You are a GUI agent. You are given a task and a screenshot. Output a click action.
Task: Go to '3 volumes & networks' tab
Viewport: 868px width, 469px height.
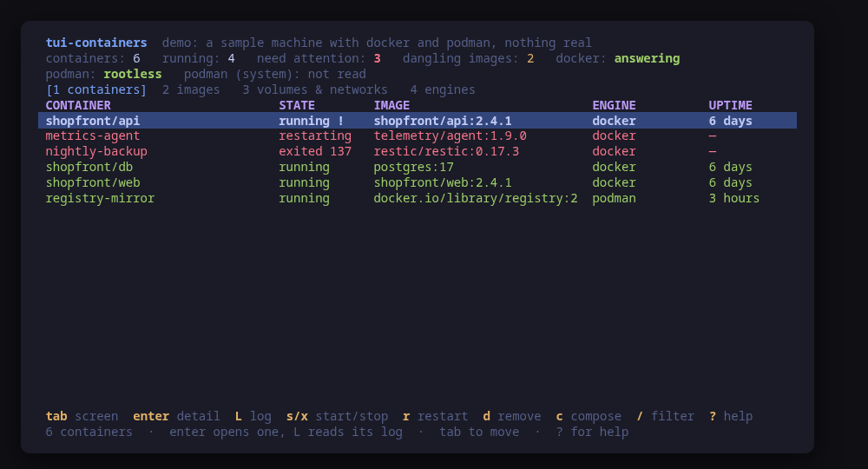click(315, 89)
